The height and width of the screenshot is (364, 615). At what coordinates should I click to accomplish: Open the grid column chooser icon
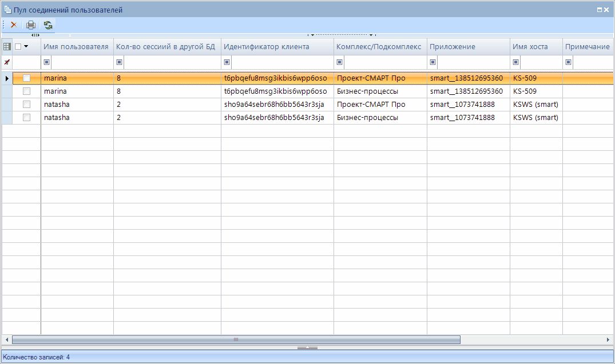click(x=7, y=46)
